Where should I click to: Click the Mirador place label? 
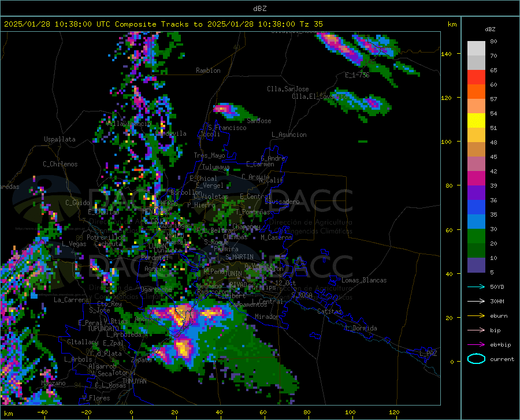[x=266, y=317]
